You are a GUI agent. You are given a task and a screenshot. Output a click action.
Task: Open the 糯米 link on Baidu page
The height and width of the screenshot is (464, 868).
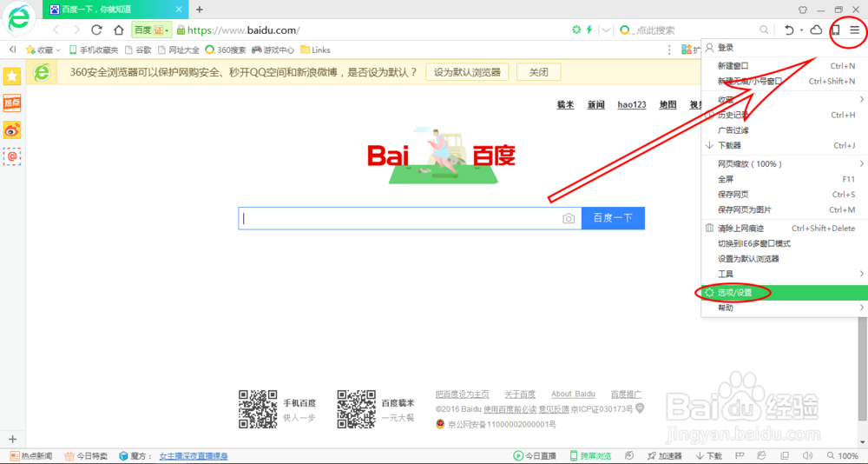pyautogui.click(x=565, y=105)
